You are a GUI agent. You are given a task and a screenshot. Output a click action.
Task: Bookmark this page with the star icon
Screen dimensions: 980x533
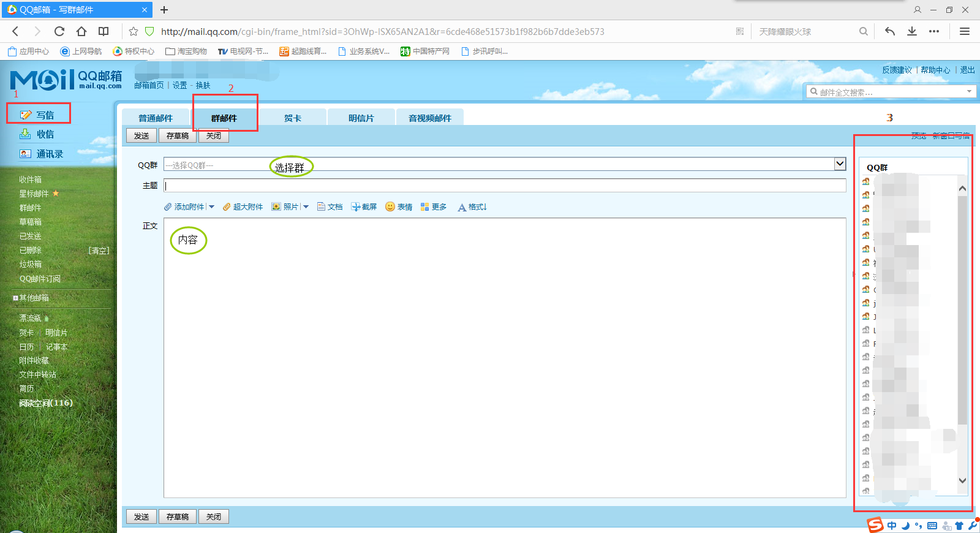point(134,31)
